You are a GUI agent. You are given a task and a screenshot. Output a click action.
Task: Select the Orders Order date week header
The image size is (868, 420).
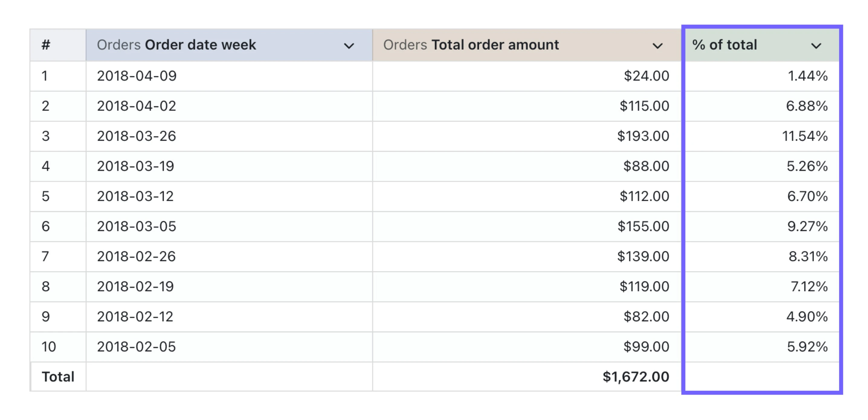(176, 45)
